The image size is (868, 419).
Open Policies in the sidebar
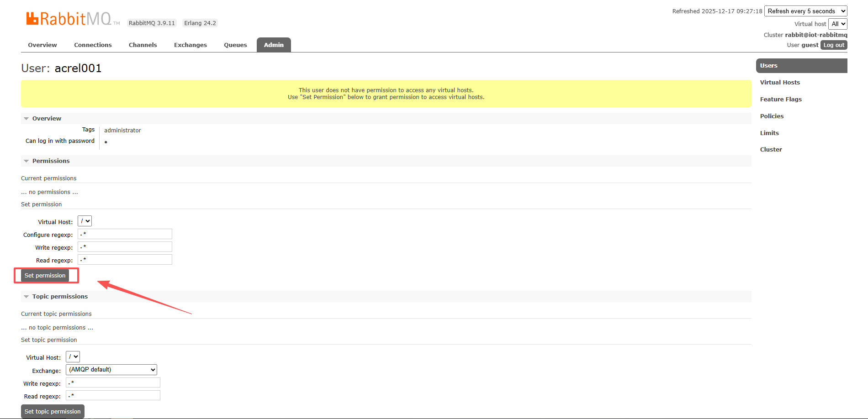(x=772, y=116)
